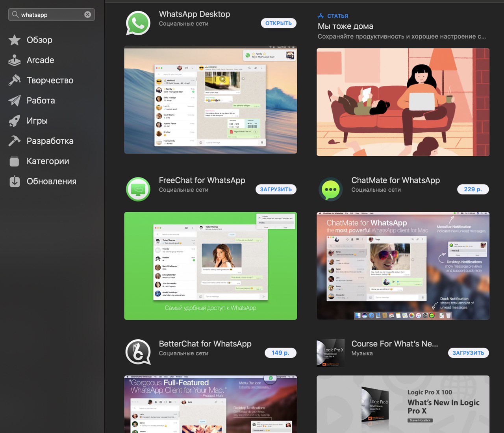Buy BetterChat for 149 р.
This screenshot has width=504, height=433.
(280, 353)
